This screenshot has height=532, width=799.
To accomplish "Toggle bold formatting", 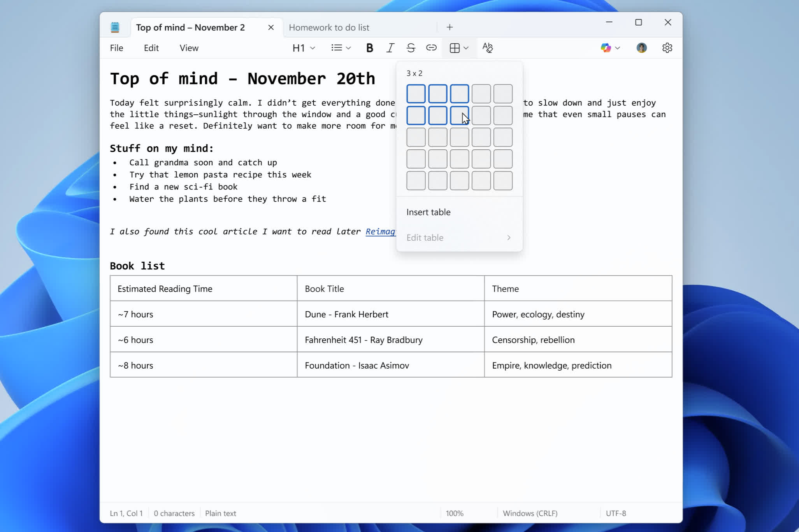I will [x=369, y=47].
